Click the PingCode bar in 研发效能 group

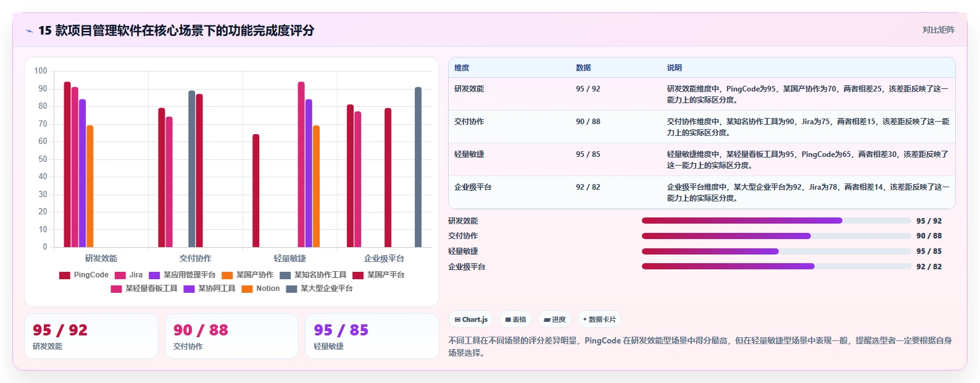[67, 164]
